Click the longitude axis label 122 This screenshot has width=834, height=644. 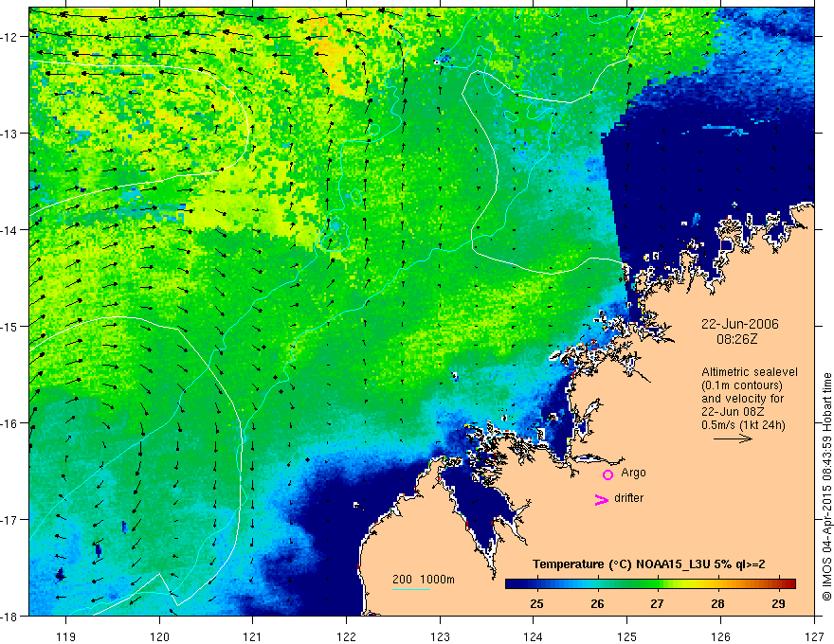click(x=346, y=636)
